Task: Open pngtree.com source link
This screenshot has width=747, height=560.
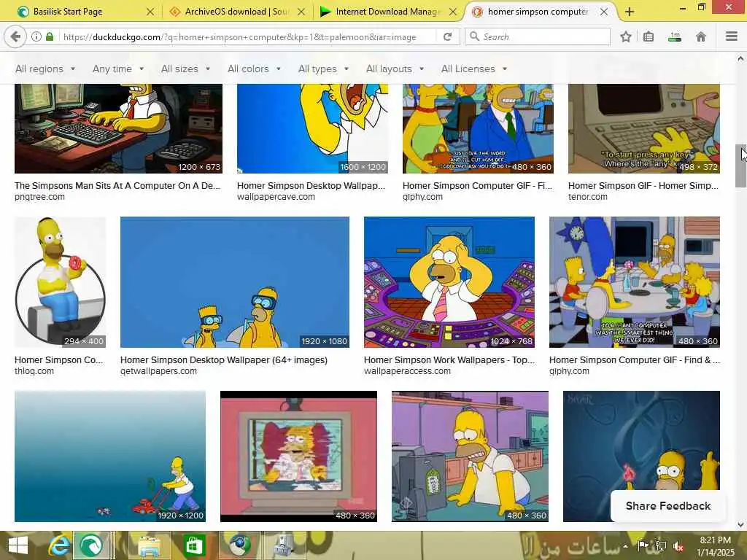Action: click(39, 197)
